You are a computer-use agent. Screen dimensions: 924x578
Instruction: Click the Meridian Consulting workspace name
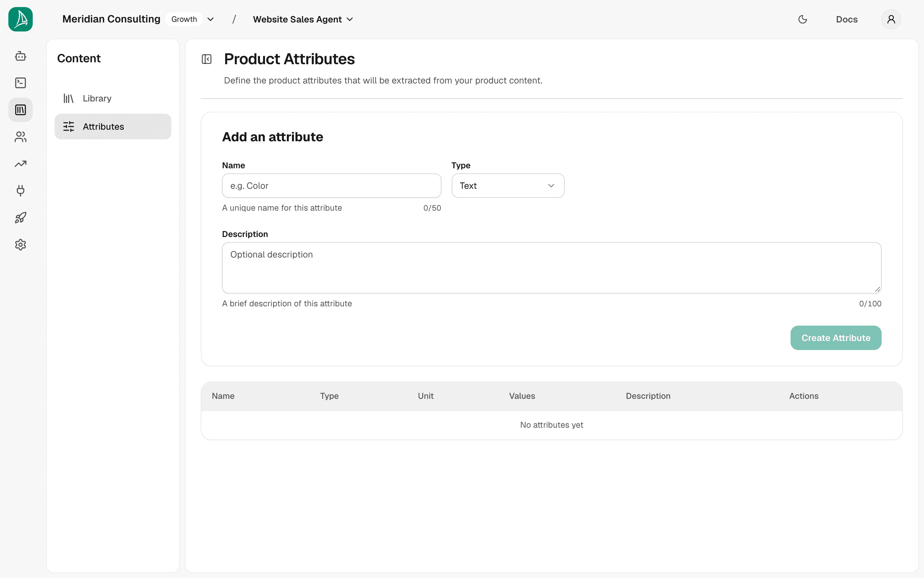[111, 19]
